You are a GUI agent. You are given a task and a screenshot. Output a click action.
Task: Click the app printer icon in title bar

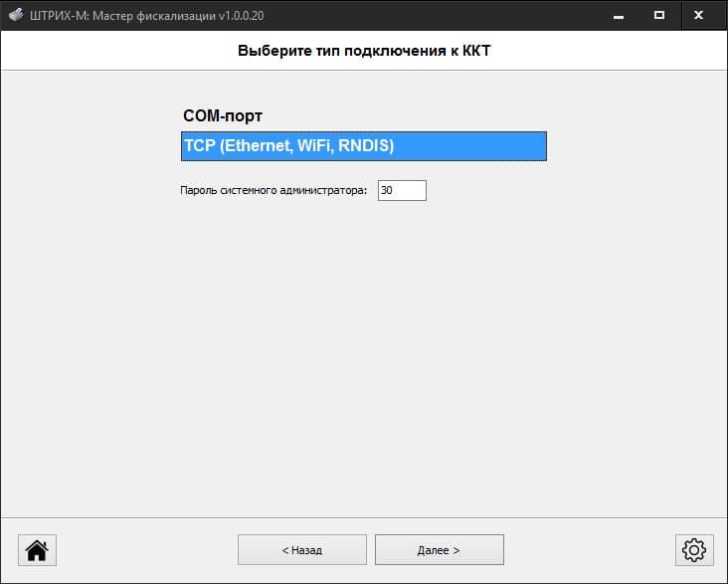pos(16,15)
